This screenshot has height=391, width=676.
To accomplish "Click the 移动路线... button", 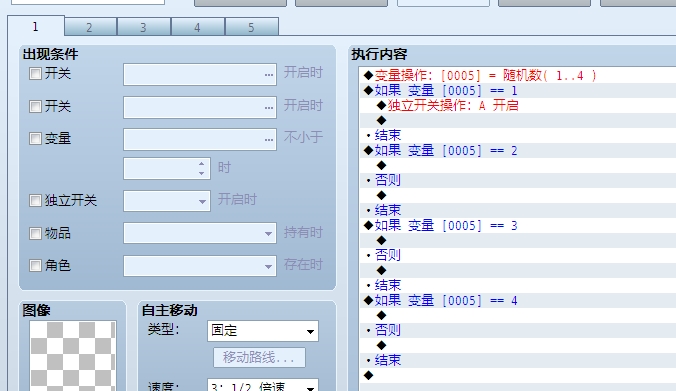I will coord(259,357).
